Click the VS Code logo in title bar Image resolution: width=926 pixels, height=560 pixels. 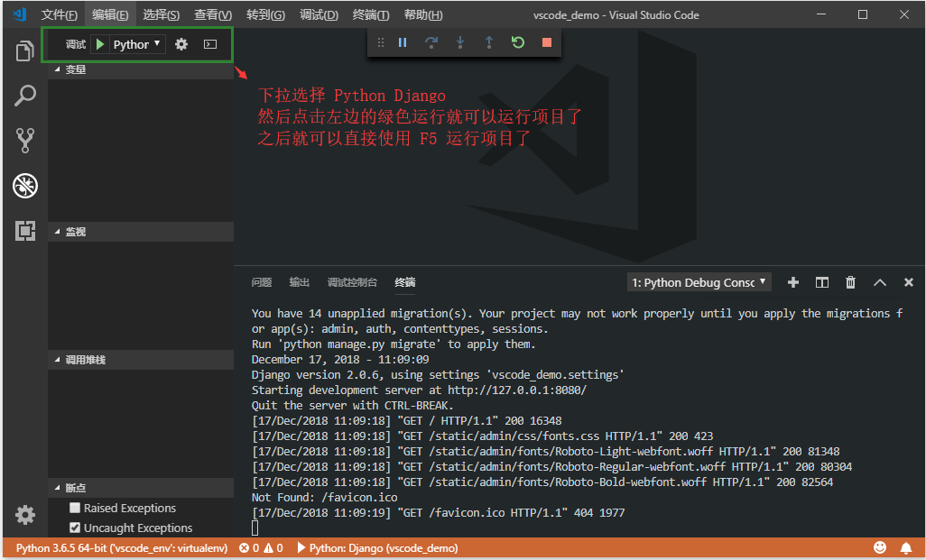(20, 14)
